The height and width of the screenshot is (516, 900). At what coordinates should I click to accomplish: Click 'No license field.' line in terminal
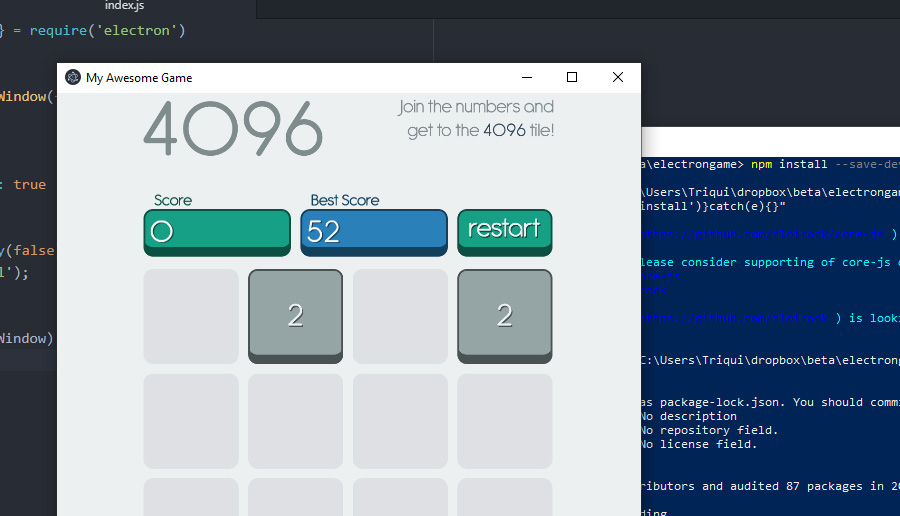(699, 444)
